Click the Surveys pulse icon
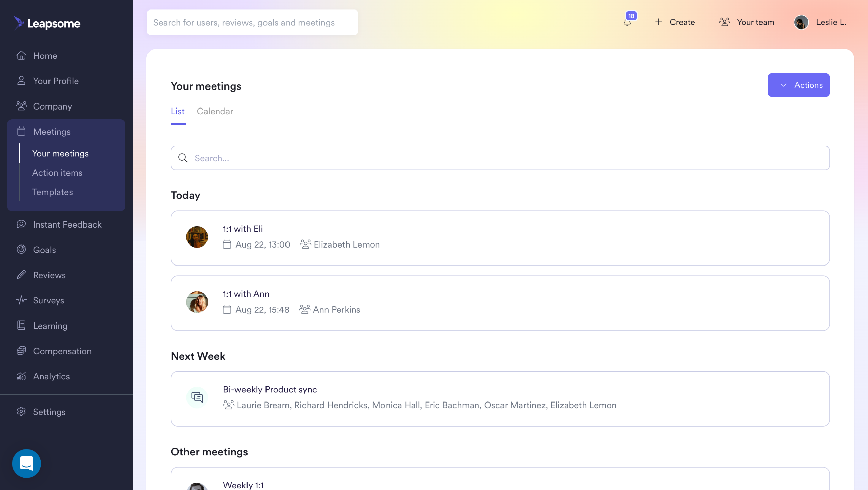This screenshot has height=490, width=868. pos(21,300)
